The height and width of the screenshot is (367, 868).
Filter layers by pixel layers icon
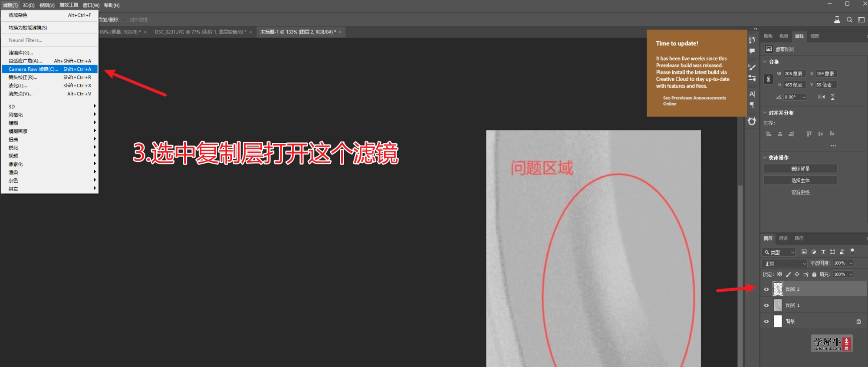tap(804, 252)
